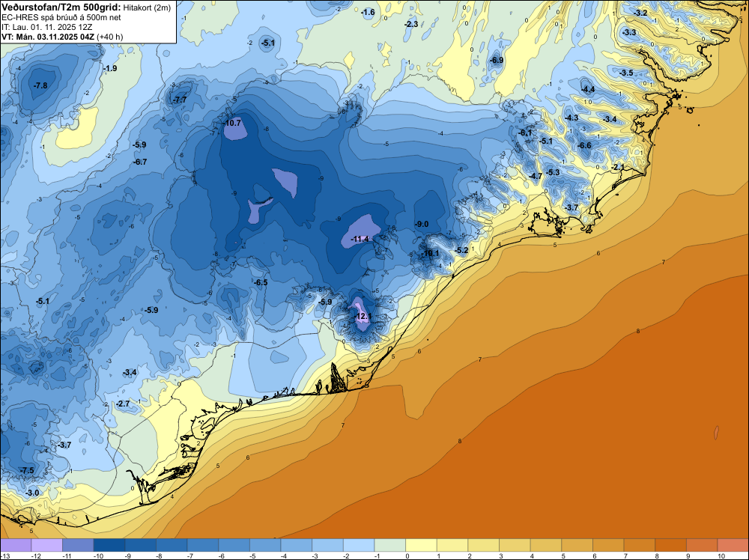Select the -7.7 temperature label
Viewport: 749px width, 560px height.
[x=180, y=100]
